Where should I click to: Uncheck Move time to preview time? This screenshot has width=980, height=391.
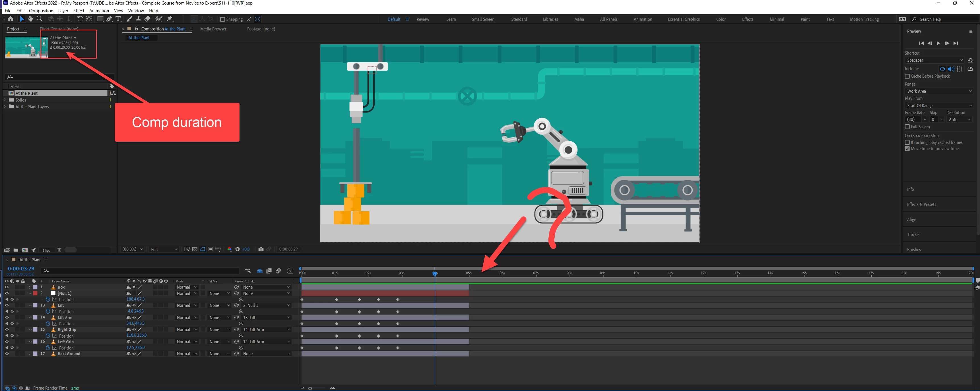tap(907, 149)
